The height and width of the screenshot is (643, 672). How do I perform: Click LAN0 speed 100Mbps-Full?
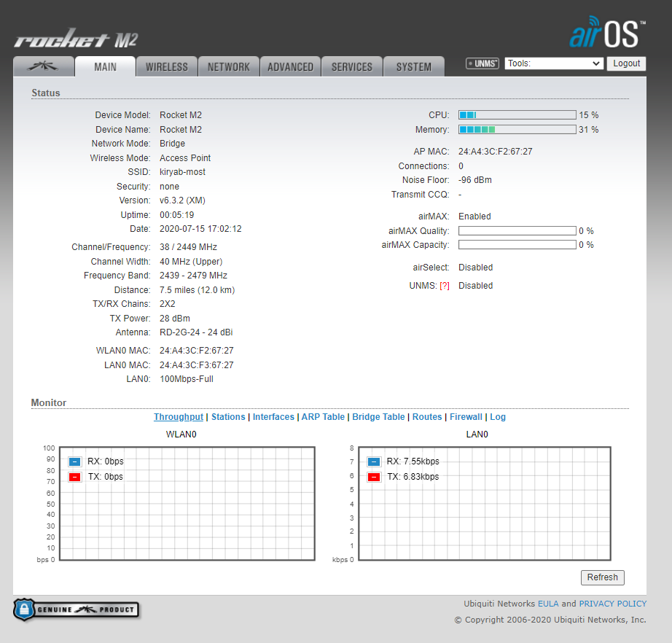pyautogui.click(x=187, y=379)
